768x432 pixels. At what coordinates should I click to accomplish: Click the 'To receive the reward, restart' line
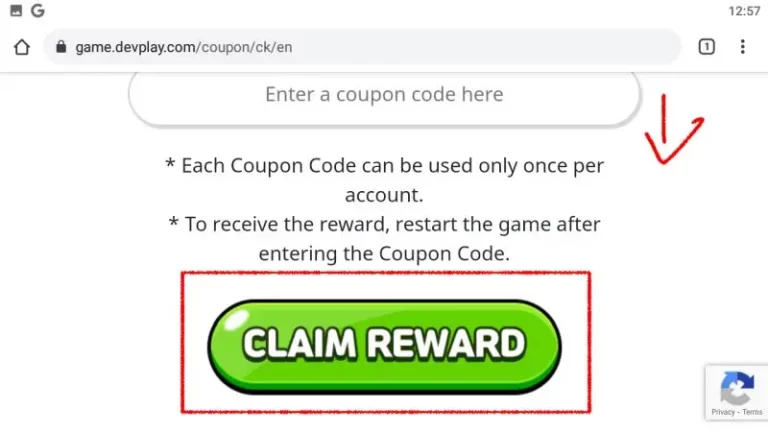[384, 224]
